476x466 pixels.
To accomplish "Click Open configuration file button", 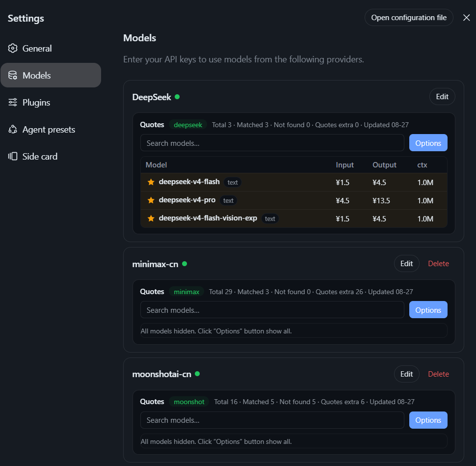I will click(x=409, y=18).
